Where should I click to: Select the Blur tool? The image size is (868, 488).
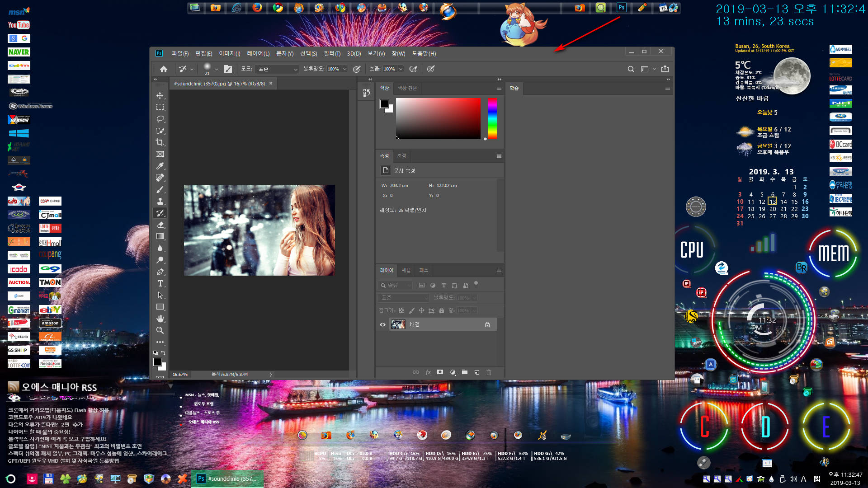coord(160,248)
